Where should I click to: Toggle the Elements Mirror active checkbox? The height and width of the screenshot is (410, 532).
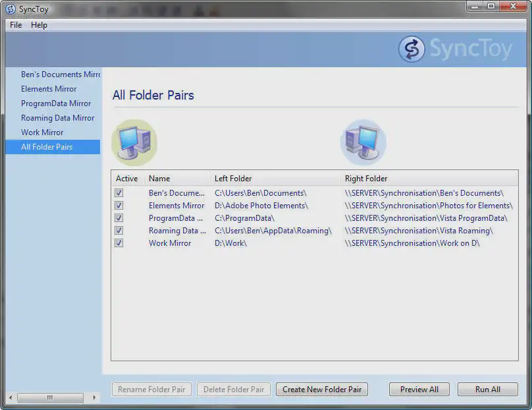[119, 205]
